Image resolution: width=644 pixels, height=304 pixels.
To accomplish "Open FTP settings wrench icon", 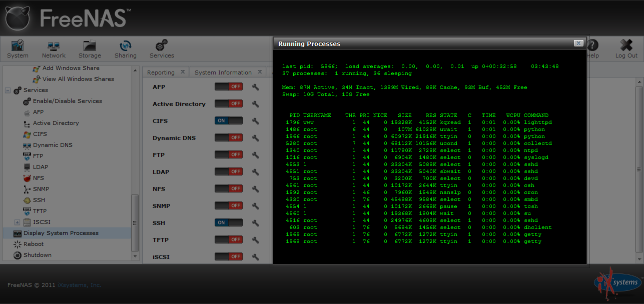I will [x=255, y=155].
